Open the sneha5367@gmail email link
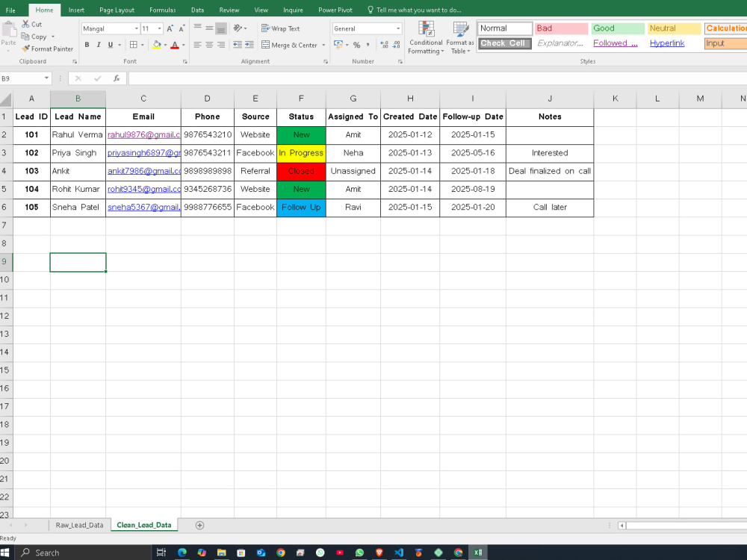 coord(144,207)
